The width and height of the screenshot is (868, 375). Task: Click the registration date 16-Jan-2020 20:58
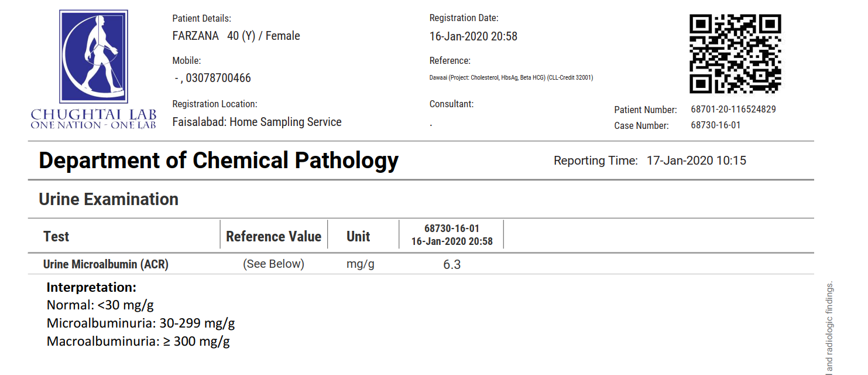[x=474, y=36]
